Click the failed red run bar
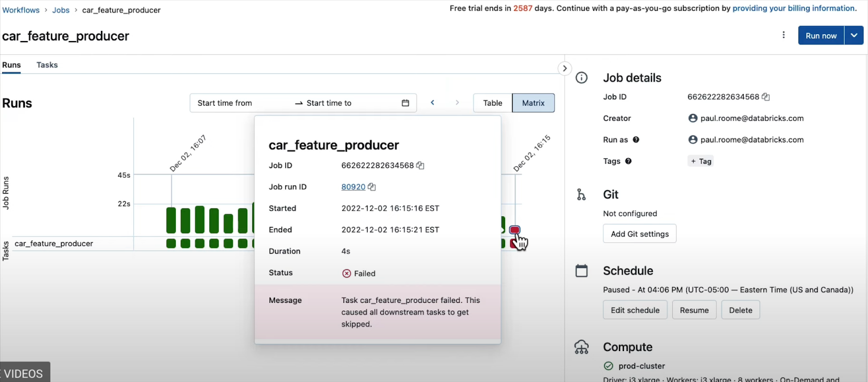868x382 pixels. 514,230
